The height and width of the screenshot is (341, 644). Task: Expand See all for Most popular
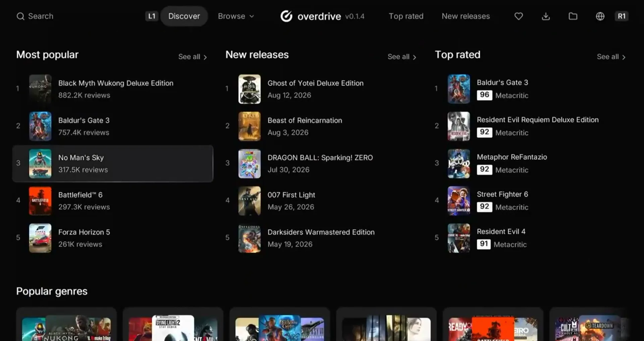193,57
